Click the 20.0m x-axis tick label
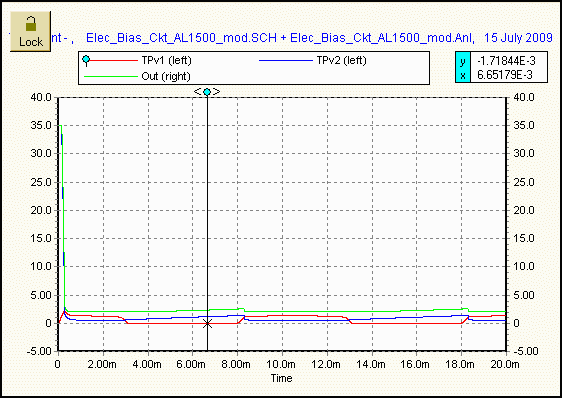 tap(505, 364)
